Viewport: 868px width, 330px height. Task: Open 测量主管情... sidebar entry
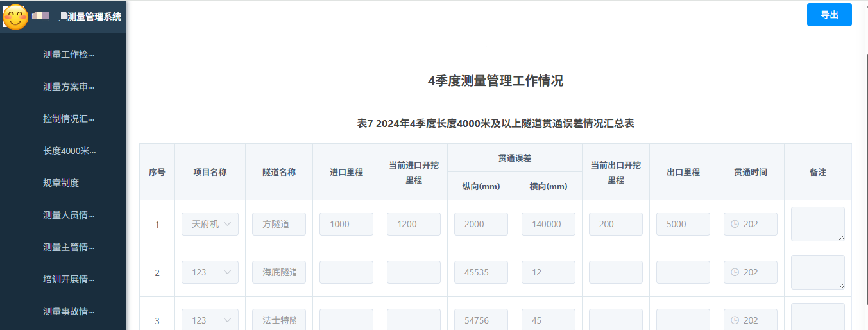[x=69, y=247]
